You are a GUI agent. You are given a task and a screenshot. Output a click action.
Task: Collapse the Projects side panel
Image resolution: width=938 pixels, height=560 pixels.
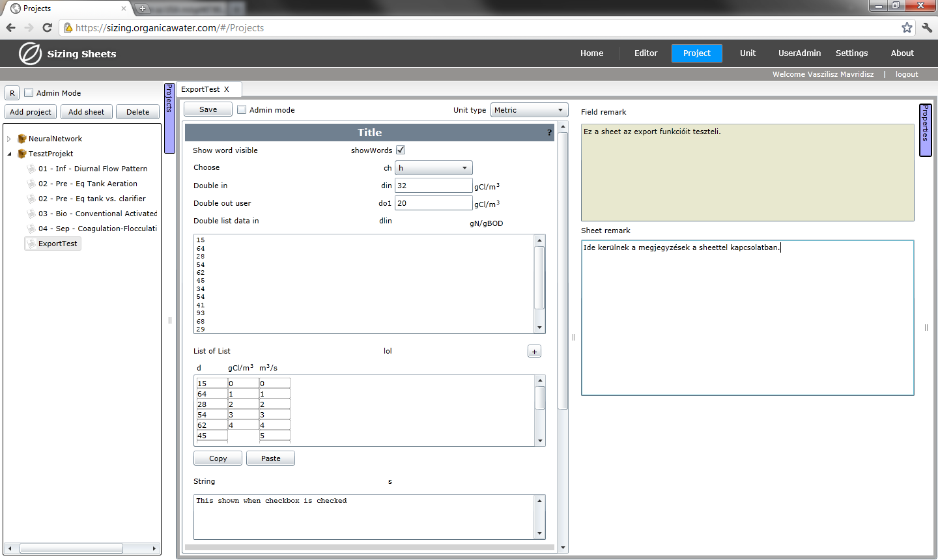pos(169,118)
